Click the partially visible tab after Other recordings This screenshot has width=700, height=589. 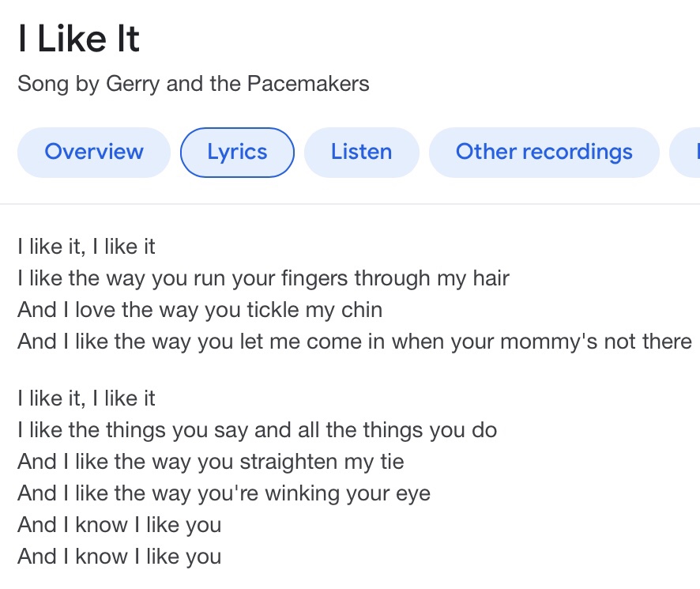pos(687,152)
